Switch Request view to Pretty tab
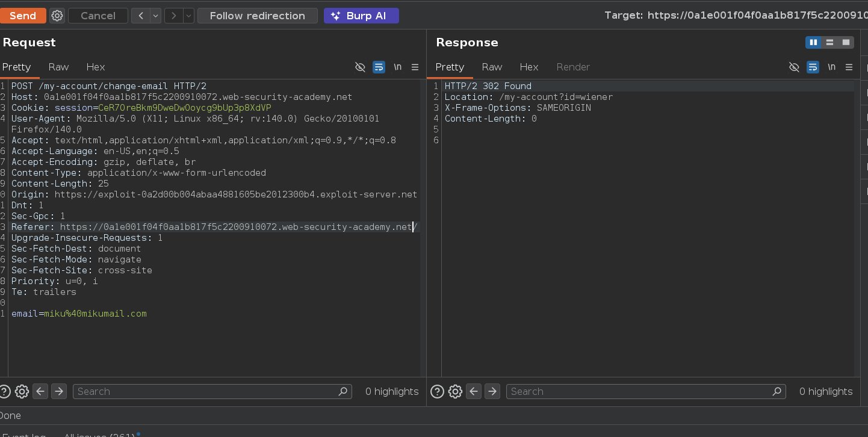The image size is (868, 437). tap(16, 67)
